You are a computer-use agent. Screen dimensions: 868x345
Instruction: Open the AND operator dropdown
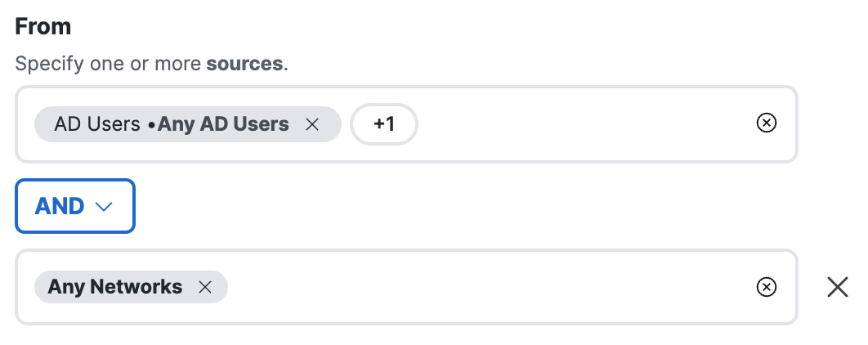pyautogui.click(x=74, y=206)
